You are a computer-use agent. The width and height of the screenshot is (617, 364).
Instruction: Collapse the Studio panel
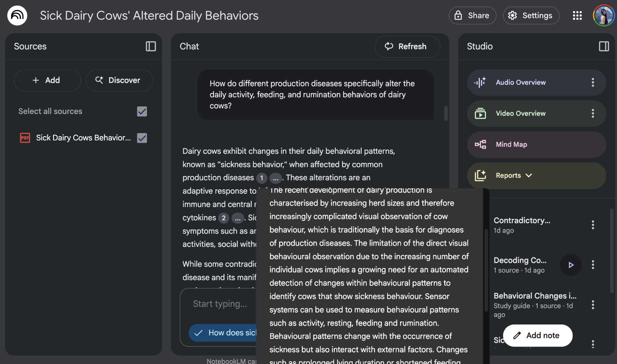tap(603, 46)
